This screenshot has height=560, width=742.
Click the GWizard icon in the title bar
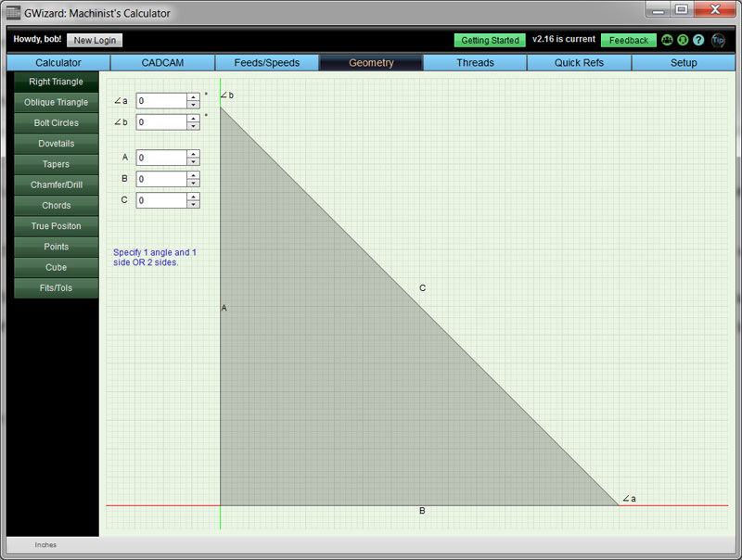tap(13, 12)
